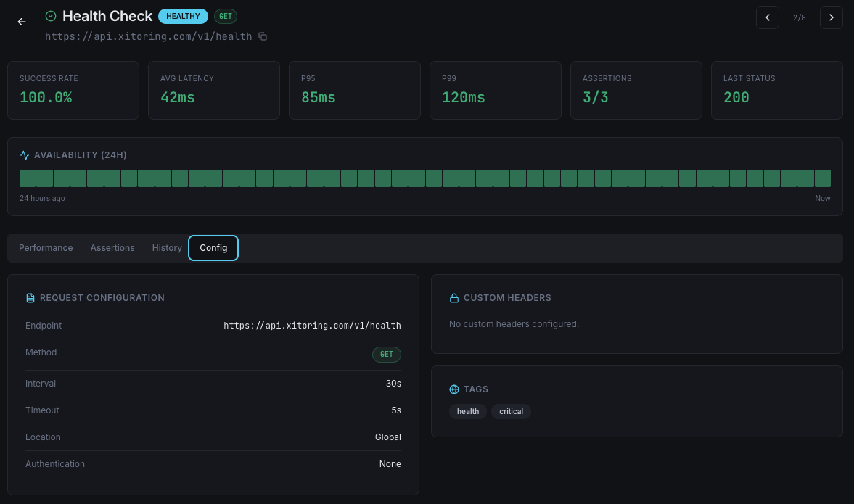The height and width of the screenshot is (504, 854).
Task: Select the health tag chip
Action: point(468,411)
